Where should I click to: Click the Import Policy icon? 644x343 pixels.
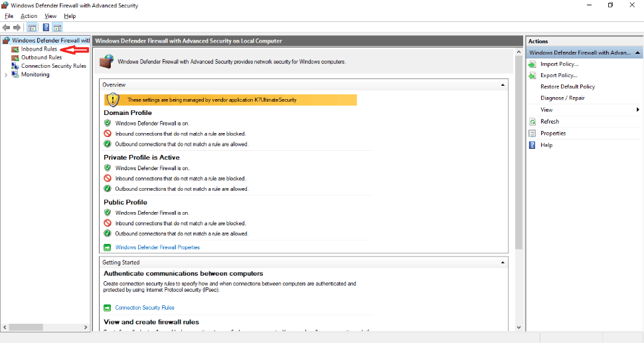[532, 64]
